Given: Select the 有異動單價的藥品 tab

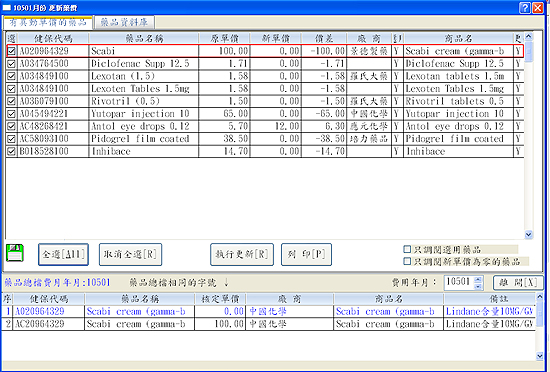Looking at the screenshot, I should click(x=48, y=23).
